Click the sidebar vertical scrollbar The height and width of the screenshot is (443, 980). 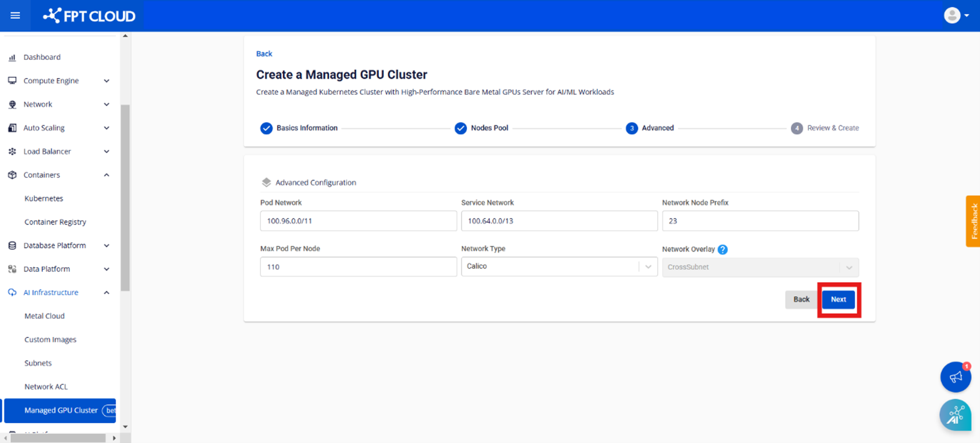tap(125, 197)
